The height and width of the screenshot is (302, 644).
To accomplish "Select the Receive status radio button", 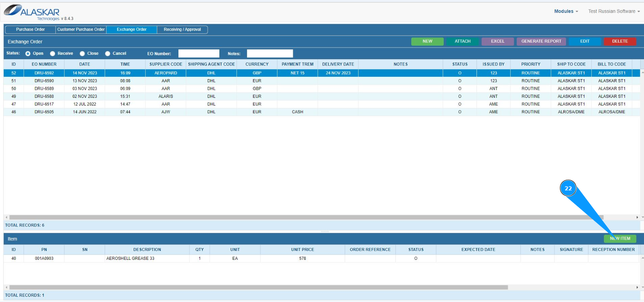I will [x=53, y=54].
